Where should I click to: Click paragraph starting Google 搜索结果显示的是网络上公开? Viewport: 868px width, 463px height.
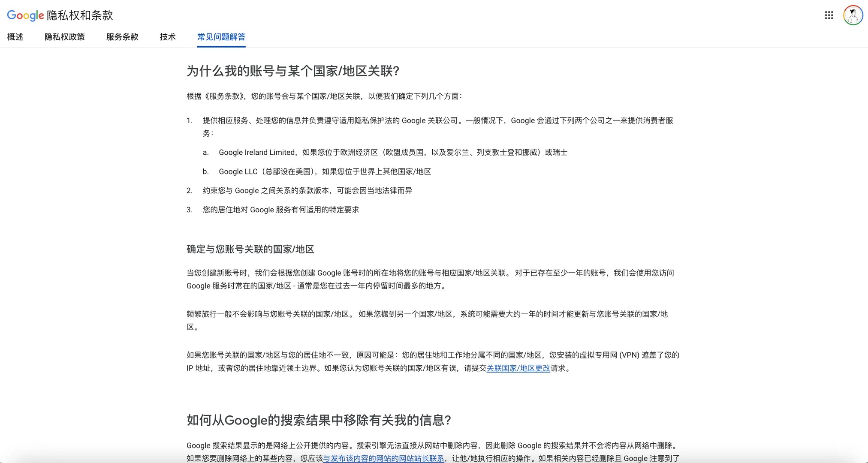click(433, 452)
